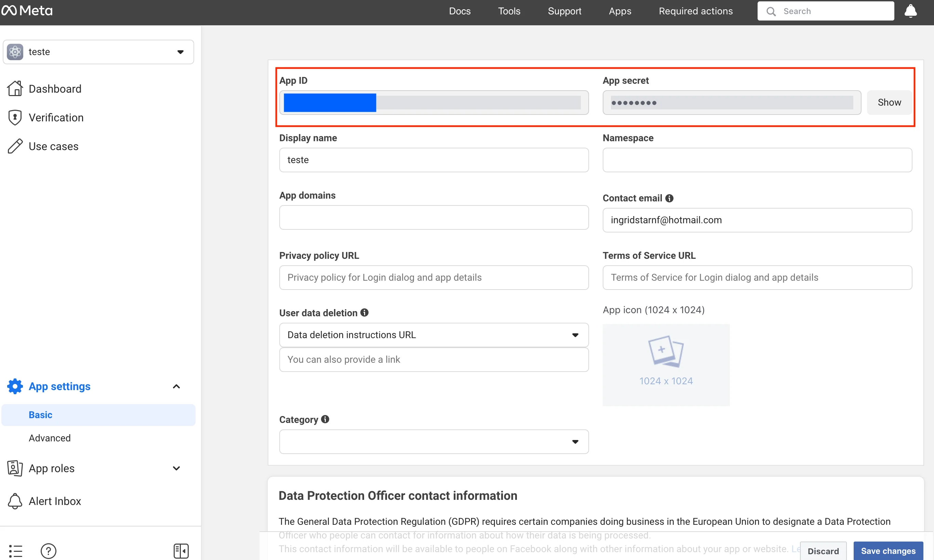Image resolution: width=934 pixels, height=560 pixels.
Task: Collapse the App settings section
Action: 176,386
